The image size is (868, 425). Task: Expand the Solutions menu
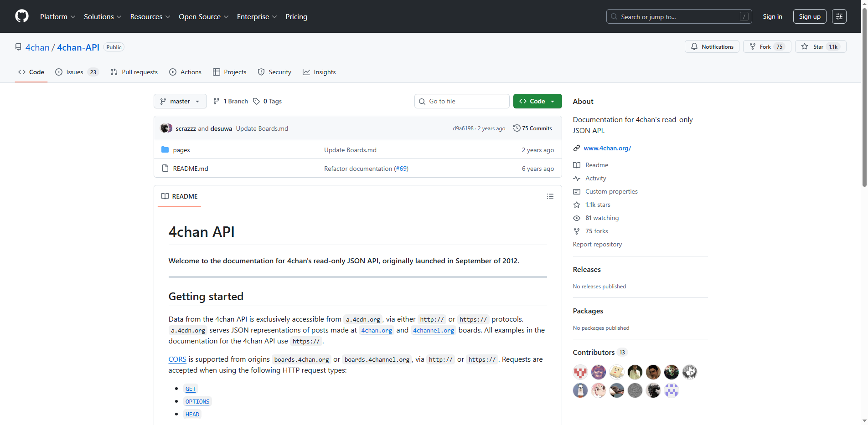103,16
